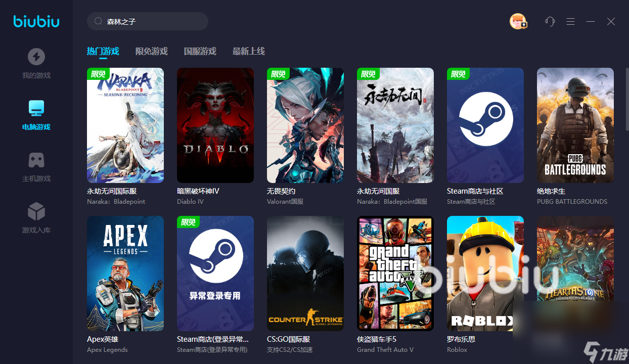This screenshot has height=364, width=629.
Task: Open the PUBG Battlegrounds cover
Action: 575,125
